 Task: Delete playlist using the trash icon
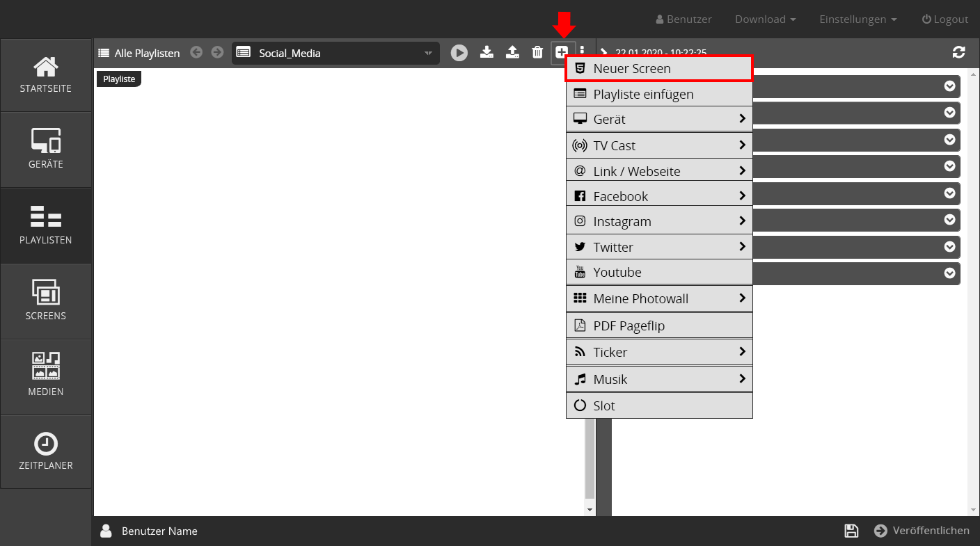pos(537,52)
